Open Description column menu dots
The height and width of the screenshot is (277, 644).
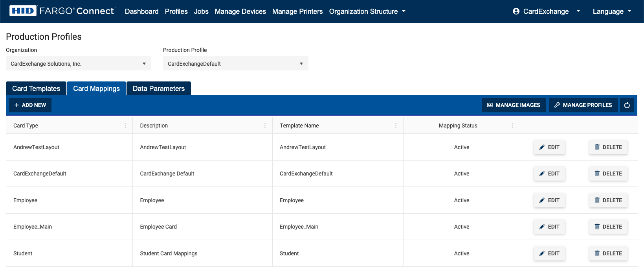(x=265, y=126)
